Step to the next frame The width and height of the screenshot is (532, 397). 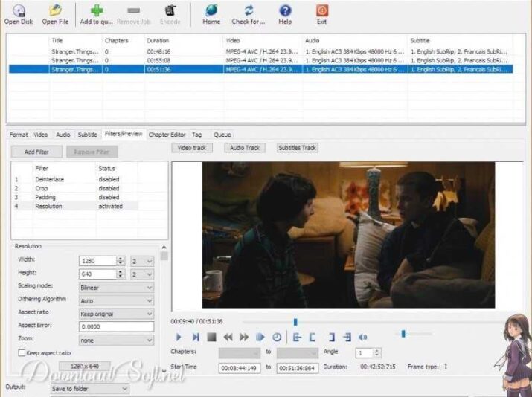pos(196,337)
